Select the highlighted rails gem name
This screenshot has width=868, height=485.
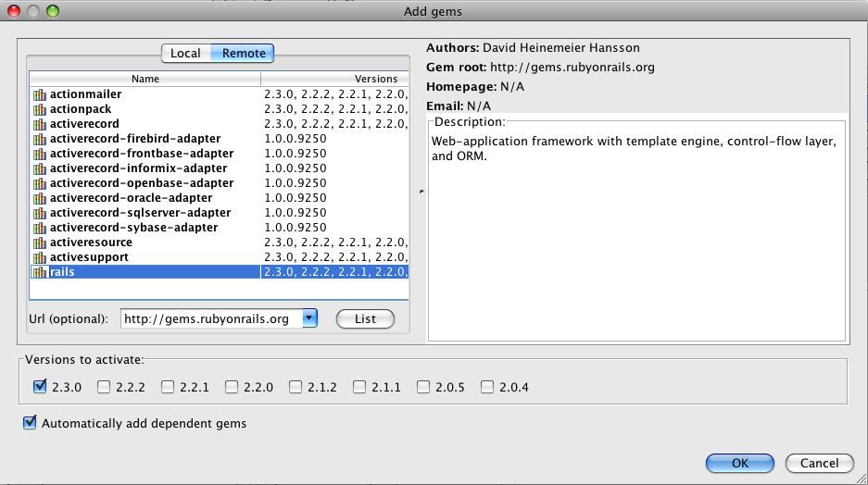coord(62,271)
